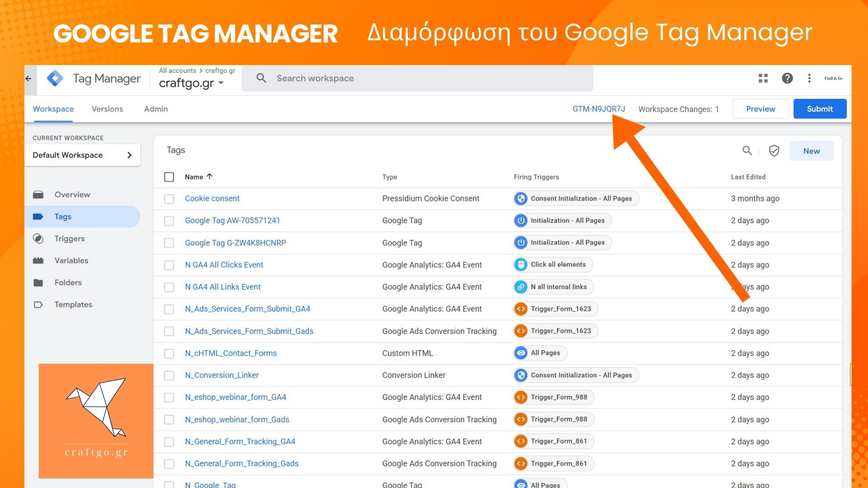Click Trigger_Form_988 chip in N_eshop_webinar_form_GA4 row

click(554, 397)
